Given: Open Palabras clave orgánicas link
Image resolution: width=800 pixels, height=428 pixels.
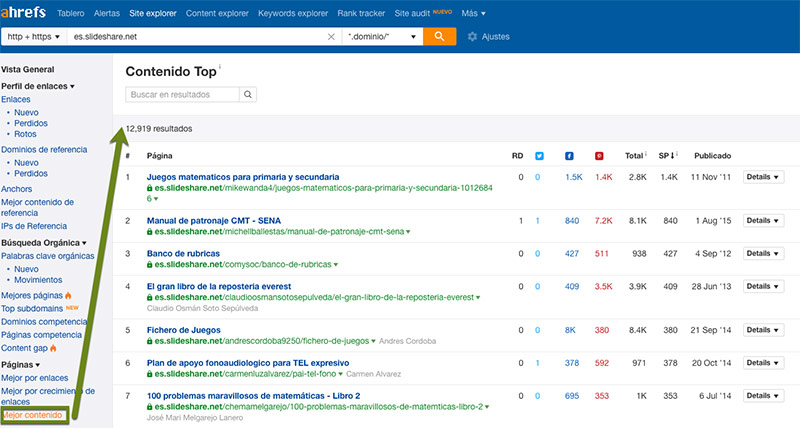Looking at the screenshot, I should pos(47,256).
